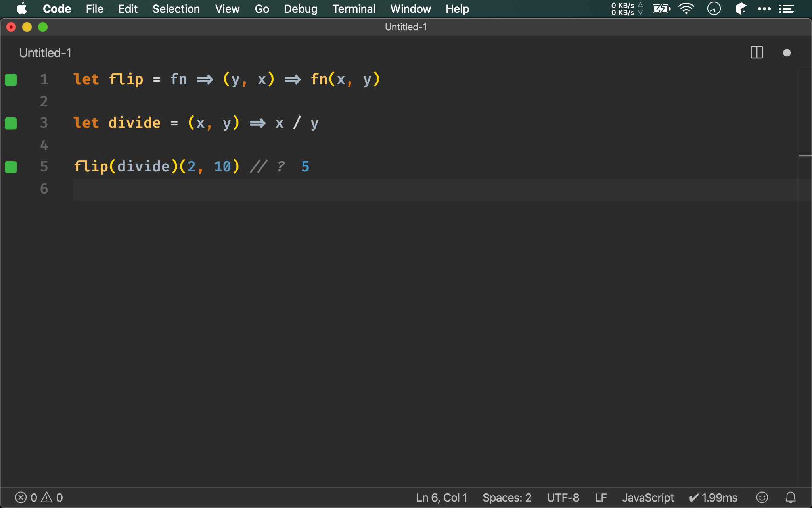Click the green coverage marker on line 3
The image size is (812, 508).
click(11, 123)
